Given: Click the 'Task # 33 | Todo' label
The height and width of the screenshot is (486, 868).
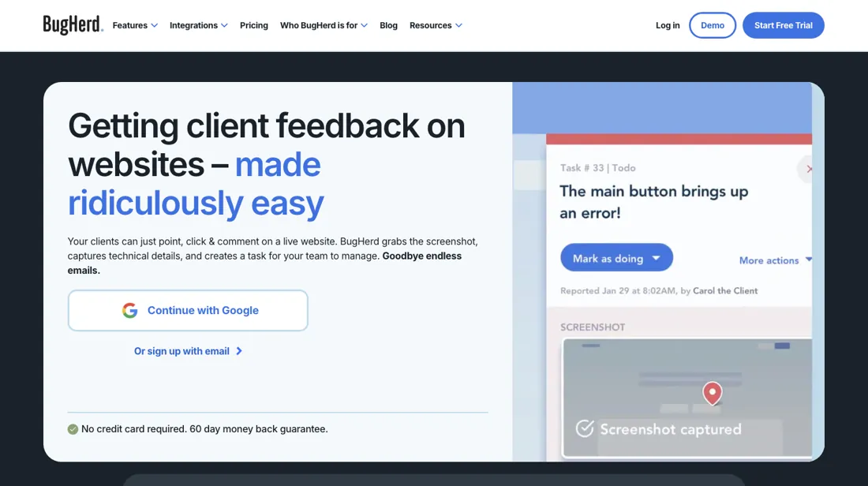Looking at the screenshot, I should click(x=598, y=168).
